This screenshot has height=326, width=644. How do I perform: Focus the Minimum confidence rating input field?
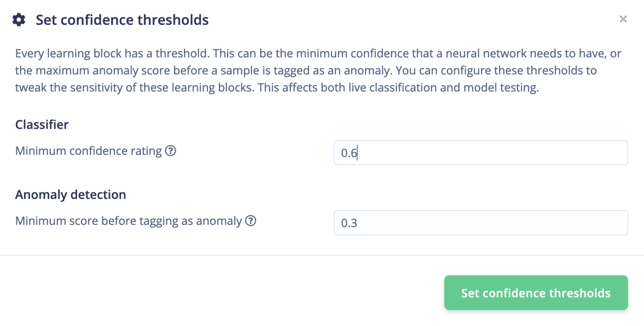481,153
